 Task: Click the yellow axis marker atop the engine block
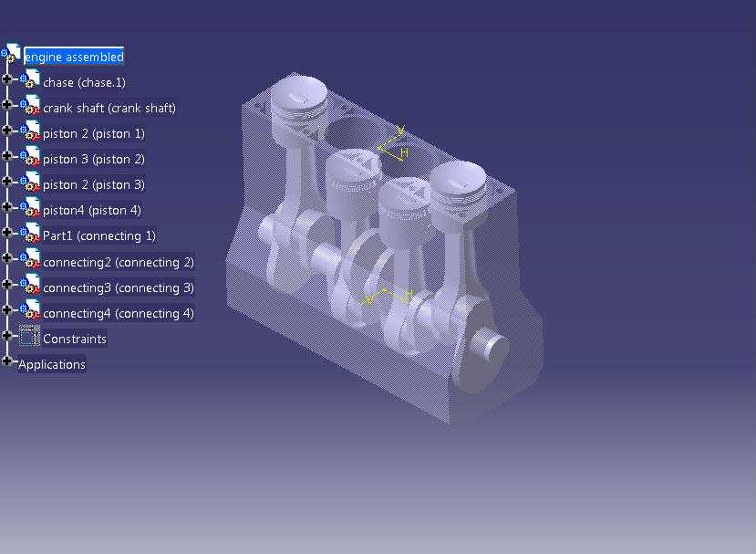tap(393, 144)
